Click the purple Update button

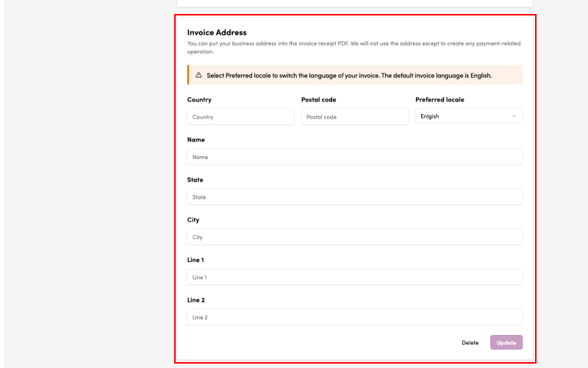click(x=506, y=342)
